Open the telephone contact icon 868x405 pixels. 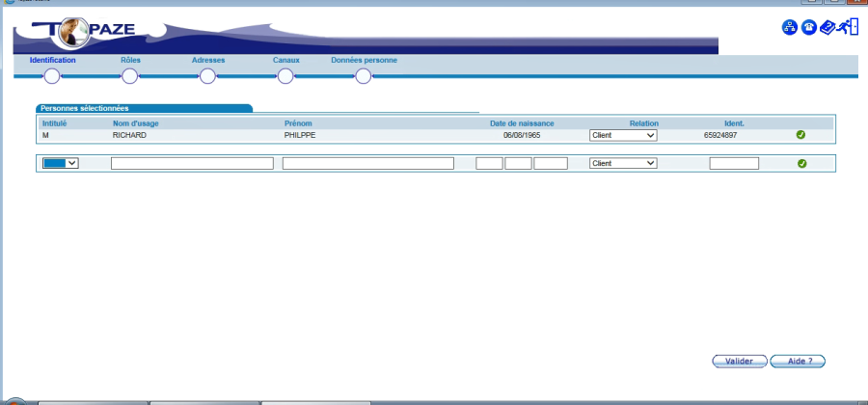pos(809,28)
